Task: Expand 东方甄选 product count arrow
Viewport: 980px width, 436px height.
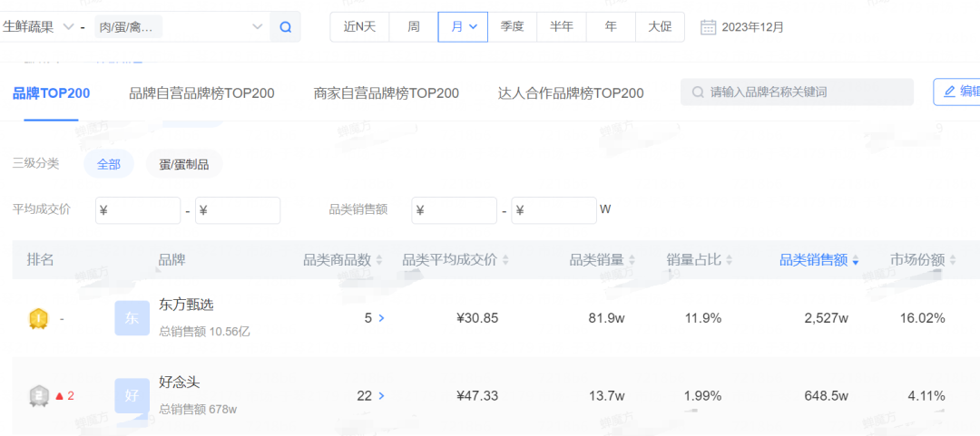Action: [x=381, y=318]
